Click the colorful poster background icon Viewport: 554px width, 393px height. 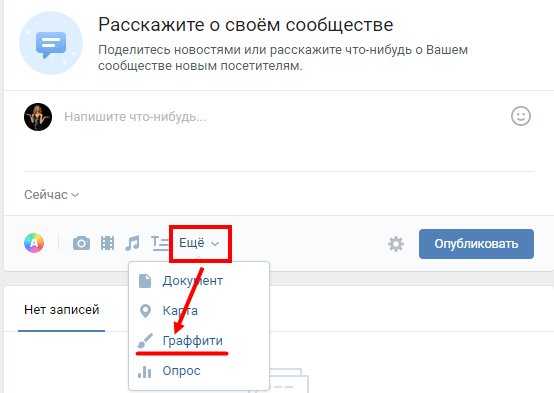pyautogui.click(x=34, y=243)
